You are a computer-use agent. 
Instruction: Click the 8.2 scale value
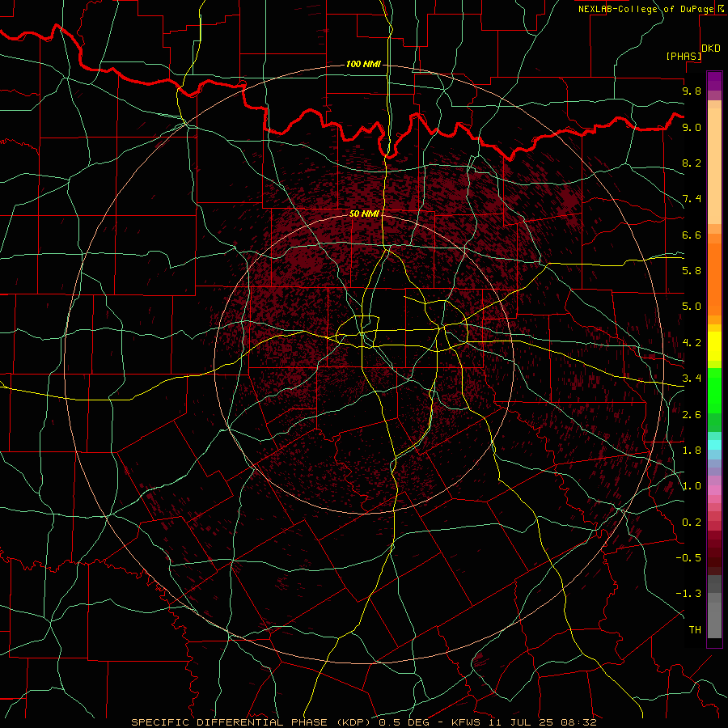(x=692, y=163)
